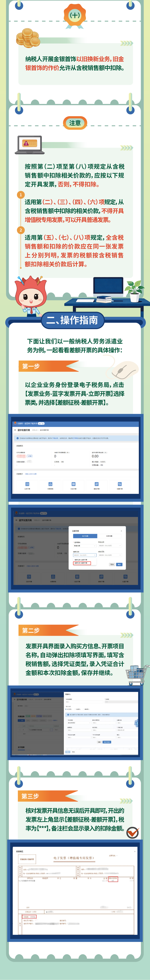Click the 第三步 step label
The height and width of the screenshot is (980, 150).
(x=30, y=796)
